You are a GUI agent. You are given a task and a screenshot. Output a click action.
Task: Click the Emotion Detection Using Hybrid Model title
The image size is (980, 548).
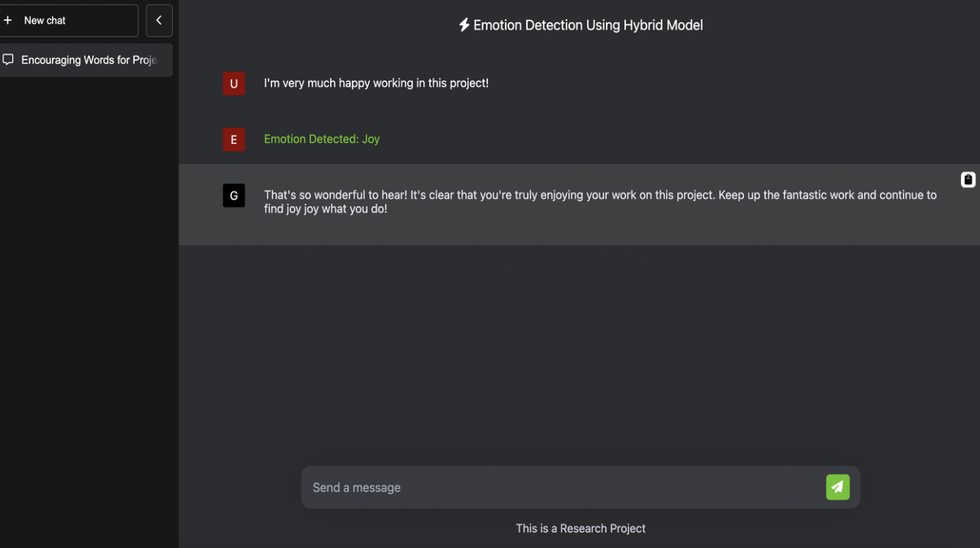pyautogui.click(x=588, y=25)
